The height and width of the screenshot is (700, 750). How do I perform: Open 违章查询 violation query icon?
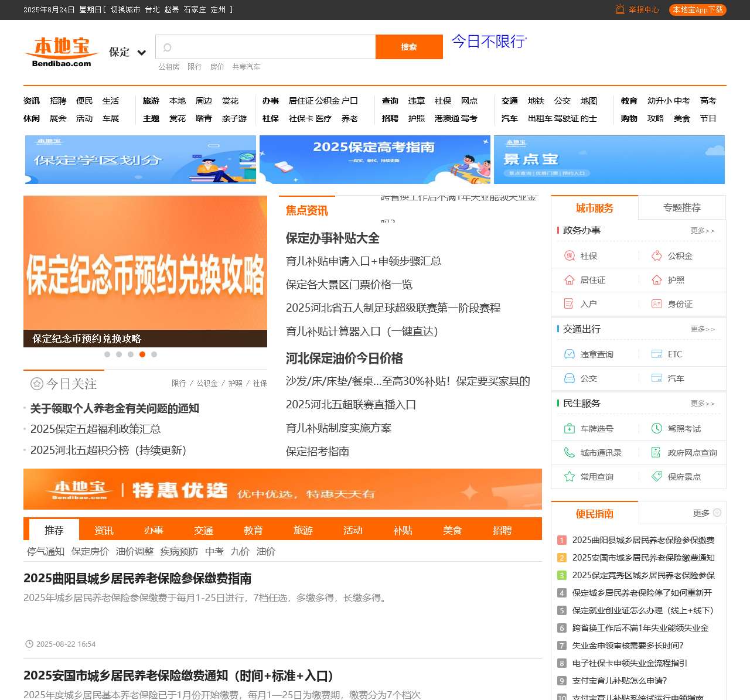pyautogui.click(x=568, y=354)
